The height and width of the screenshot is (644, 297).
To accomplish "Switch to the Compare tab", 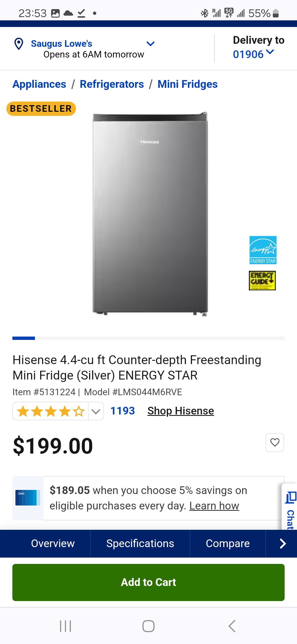I will click(x=228, y=544).
